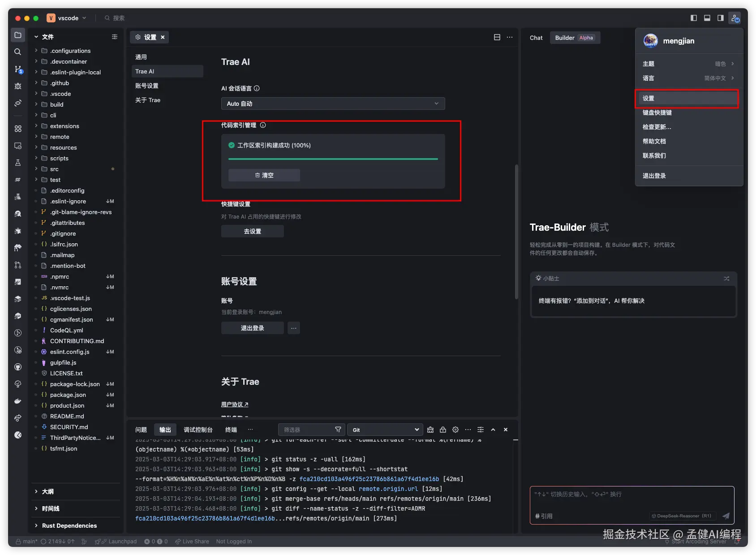Image resolution: width=756 pixels, height=555 pixels.
Task: Click the mengjian avatar picture
Action: (651, 41)
